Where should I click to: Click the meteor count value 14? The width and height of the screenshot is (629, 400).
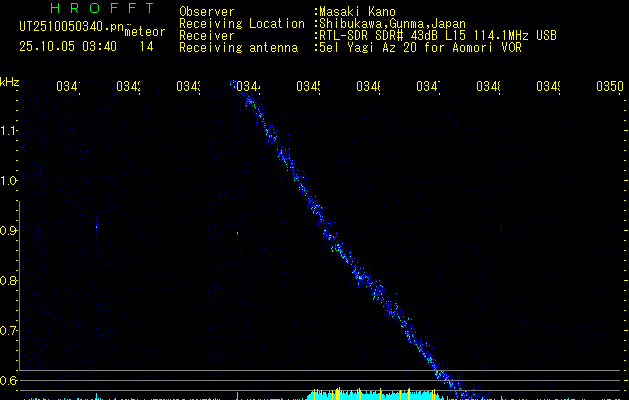point(146,47)
